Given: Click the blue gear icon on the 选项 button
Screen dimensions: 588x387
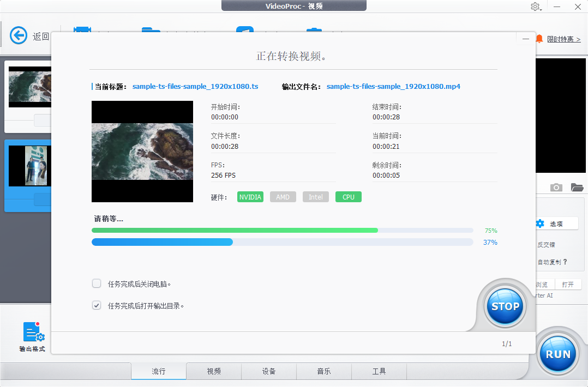Looking at the screenshot, I should coord(539,223).
